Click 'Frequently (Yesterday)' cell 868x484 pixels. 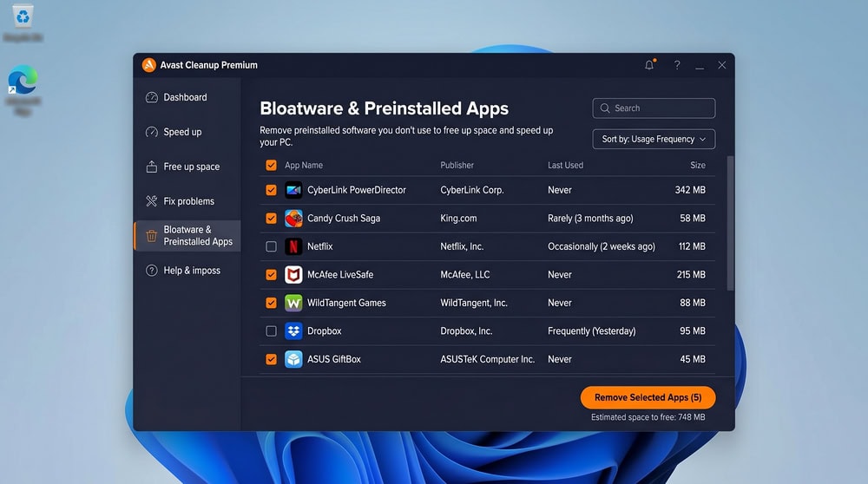pyautogui.click(x=591, y=331)
